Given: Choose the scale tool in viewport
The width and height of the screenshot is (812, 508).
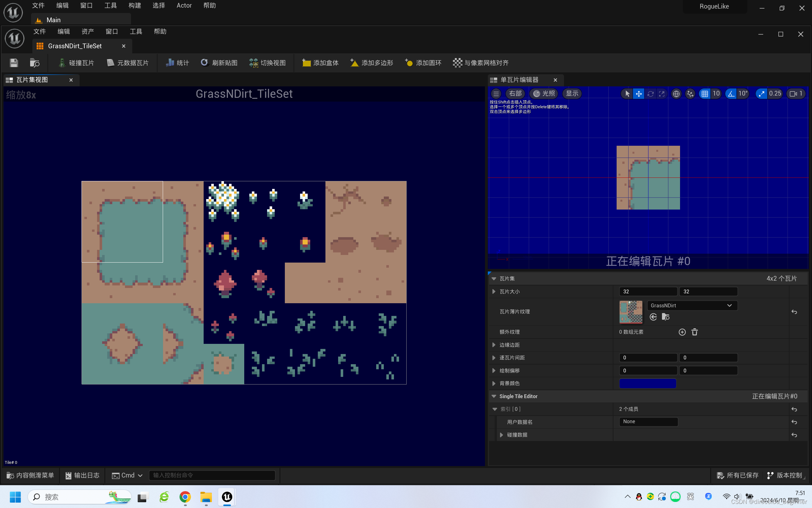Looking at the screenshot, I should point(662,94).
